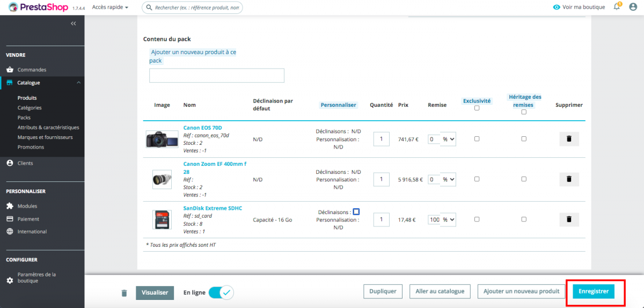This screenshot has width=644, height=308.
Task: Open Marques et fournisseurs submenu item
Action: (x=45, y=137)
